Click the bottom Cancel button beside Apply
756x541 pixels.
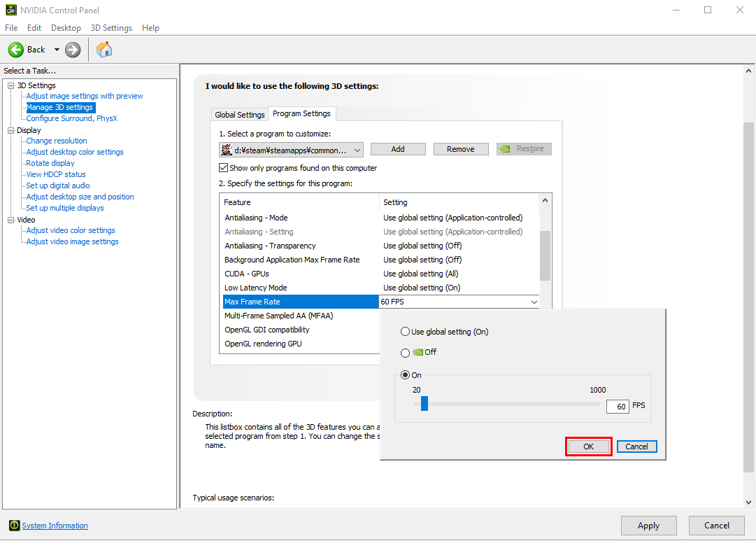point(716,526)
